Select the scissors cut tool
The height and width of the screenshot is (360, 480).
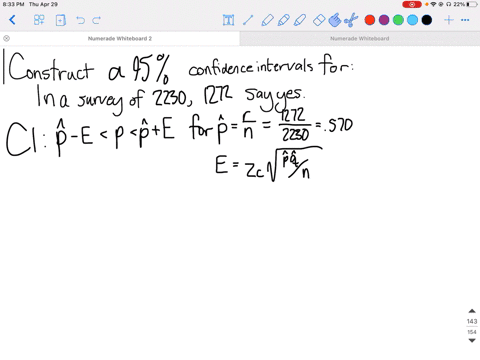point(351,20)
